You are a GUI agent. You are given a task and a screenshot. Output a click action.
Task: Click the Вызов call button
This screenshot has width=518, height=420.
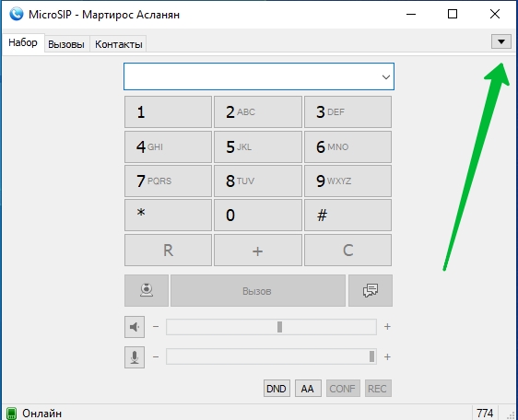coord(258,290)
